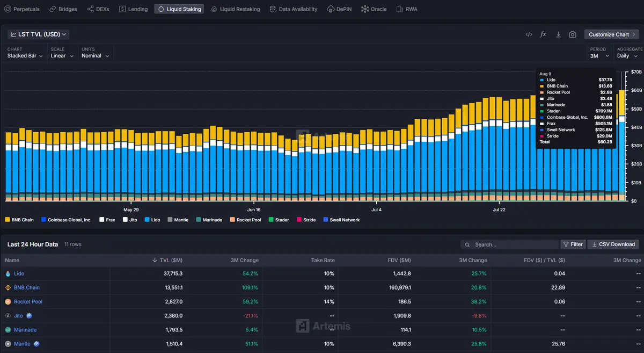Go to the Data Availability tab
644x353 pixels.
pyautogui.click(x=294, y=9)
